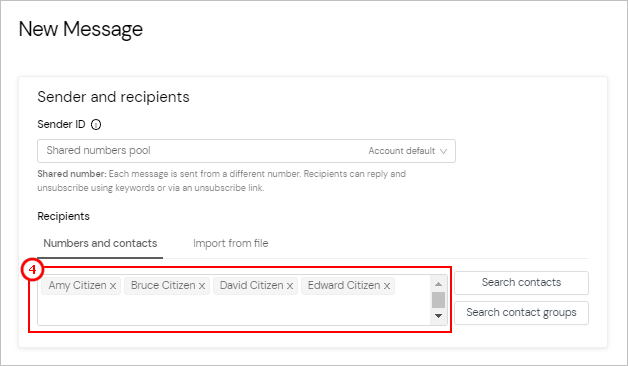
Task: Remove Edward Citizen recipient chip
Action: pyautogui.click(x=387, y=286)
